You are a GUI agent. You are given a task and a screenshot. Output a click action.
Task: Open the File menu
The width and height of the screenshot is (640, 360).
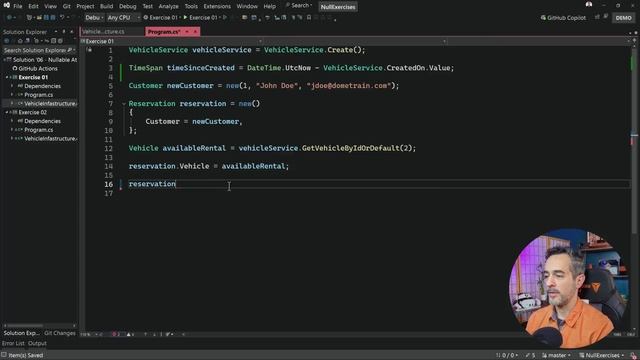pyautogui.click(x=18, y=6)
